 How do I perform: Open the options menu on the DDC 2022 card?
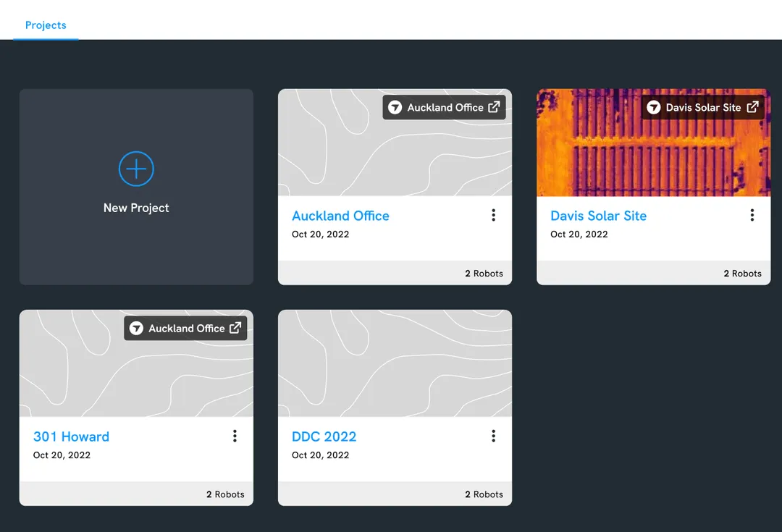tap(493, 436)
